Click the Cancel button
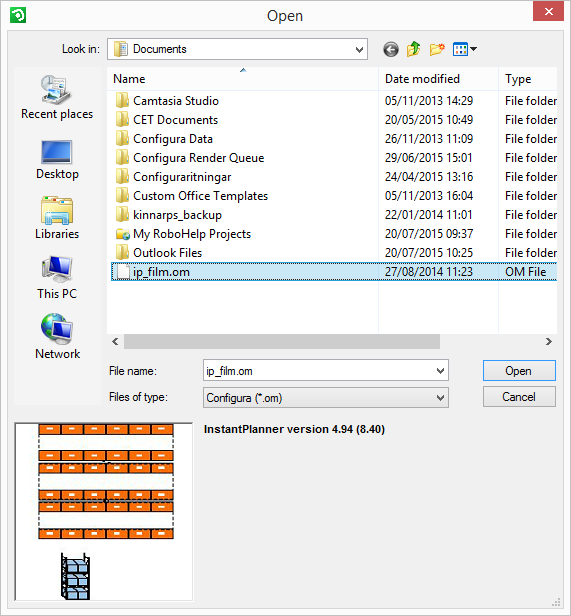This screenshot has height=616, width=571. pos(519,397)
